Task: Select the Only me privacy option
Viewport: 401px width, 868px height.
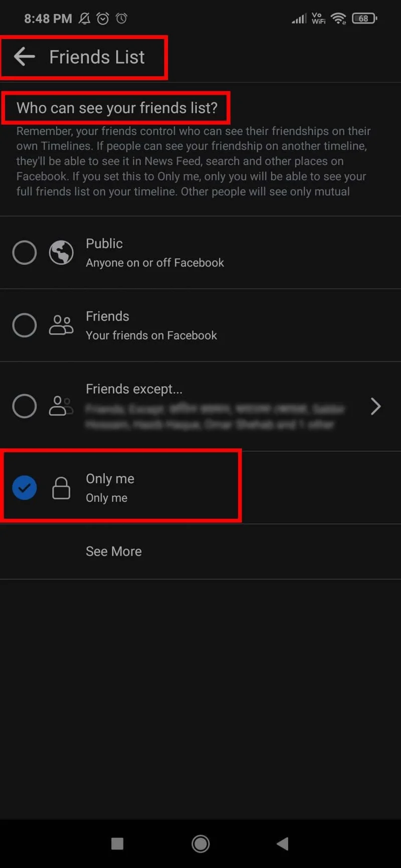Action: [x=24, y=487]
